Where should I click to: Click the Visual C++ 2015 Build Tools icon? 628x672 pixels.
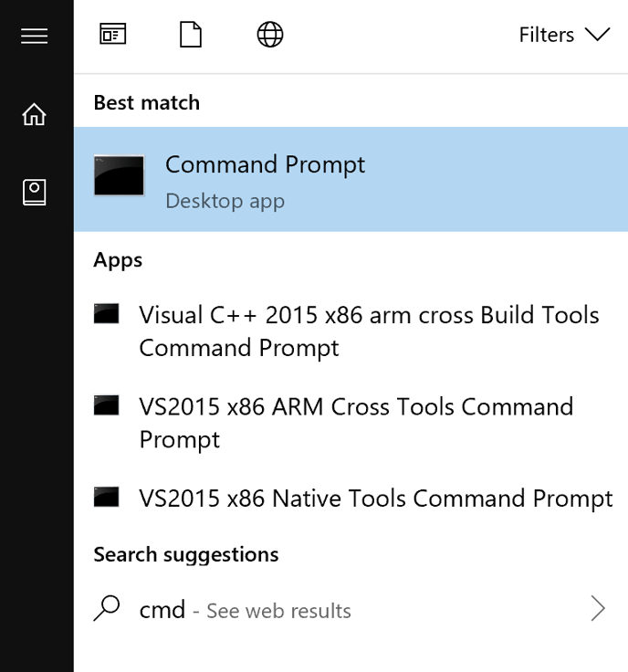[x=107, y=315]
